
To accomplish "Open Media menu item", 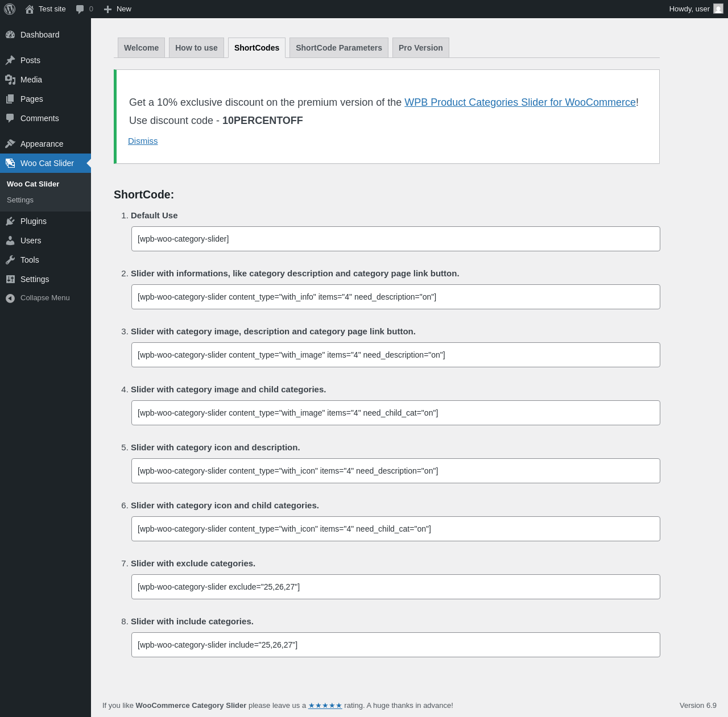I will point(45,80).
